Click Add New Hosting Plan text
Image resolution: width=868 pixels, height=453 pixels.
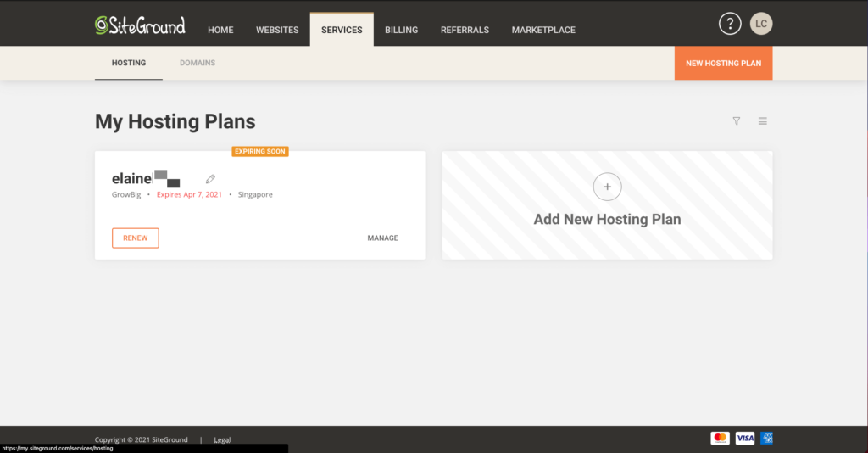click(x=607, y=220)
